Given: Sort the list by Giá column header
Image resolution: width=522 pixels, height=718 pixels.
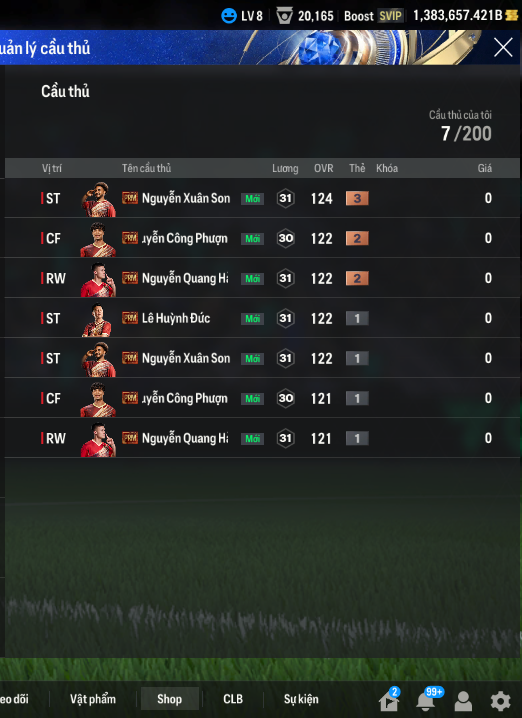Looking at the screenshot, I should tap(484, 168).
